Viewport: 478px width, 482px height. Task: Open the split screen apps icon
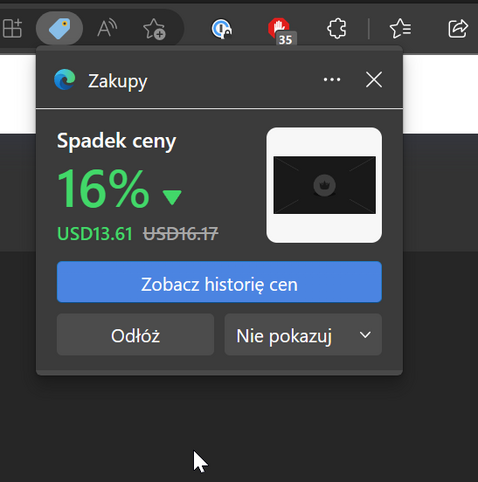pyautogui.click(x=12, y=28)
